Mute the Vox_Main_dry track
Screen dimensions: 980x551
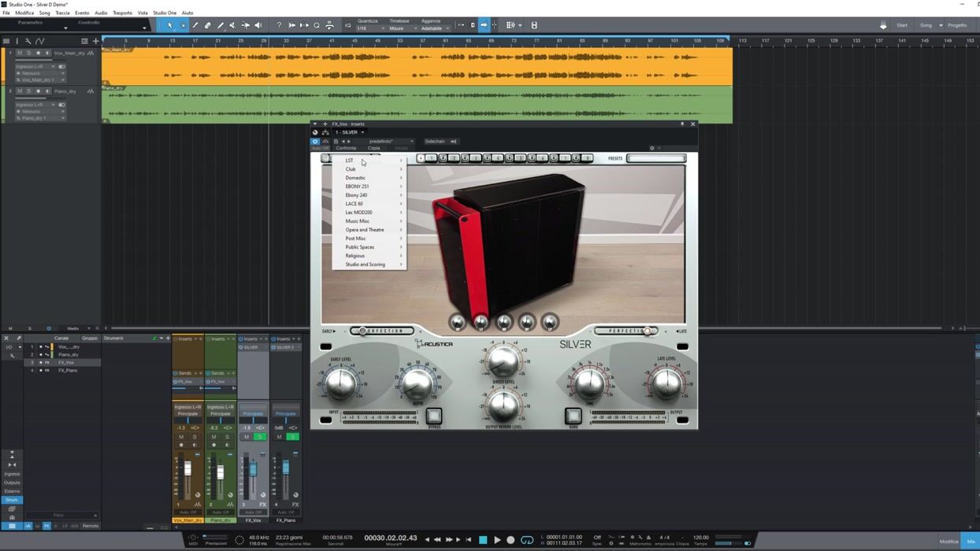coord(20,54)
